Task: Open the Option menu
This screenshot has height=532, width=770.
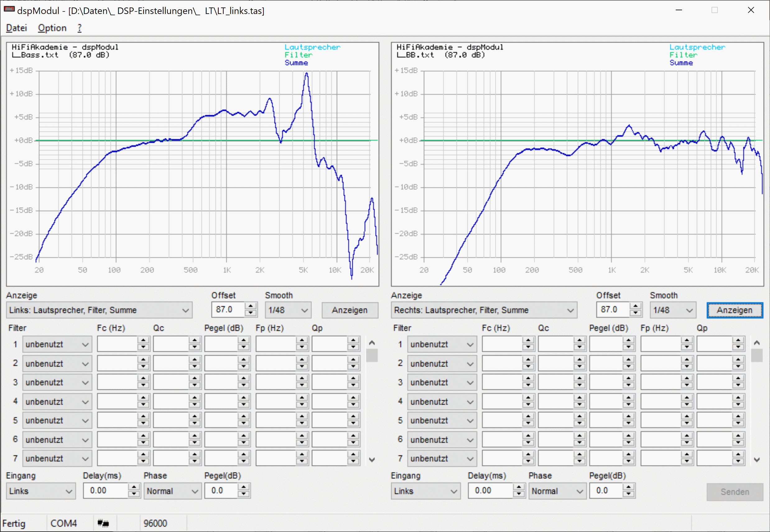Action: [x=52, y=28]
